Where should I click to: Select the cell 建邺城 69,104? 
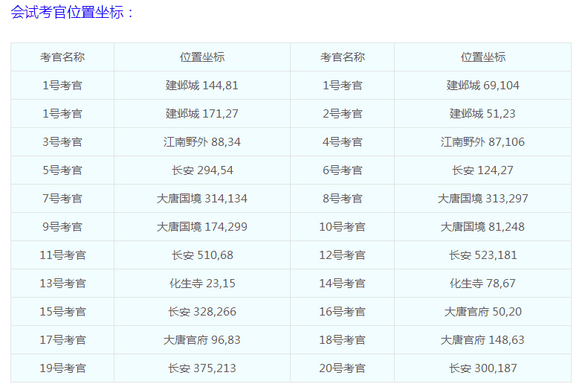[482, 86]
